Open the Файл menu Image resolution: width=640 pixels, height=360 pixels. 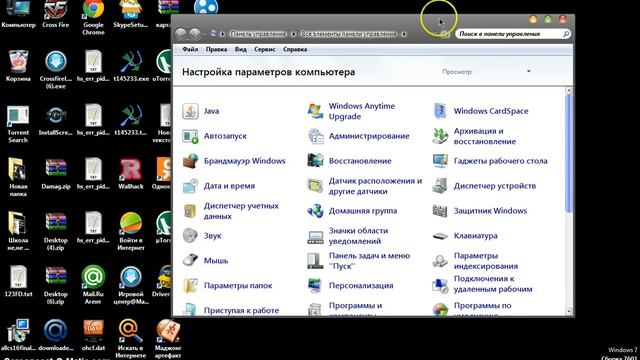point(190,49)
